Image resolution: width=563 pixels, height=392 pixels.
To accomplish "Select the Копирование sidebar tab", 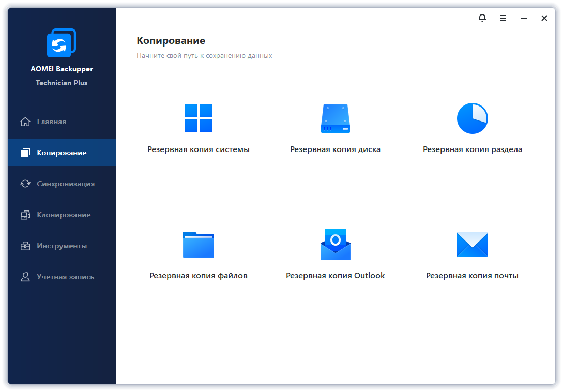I will tap(62, 153).
